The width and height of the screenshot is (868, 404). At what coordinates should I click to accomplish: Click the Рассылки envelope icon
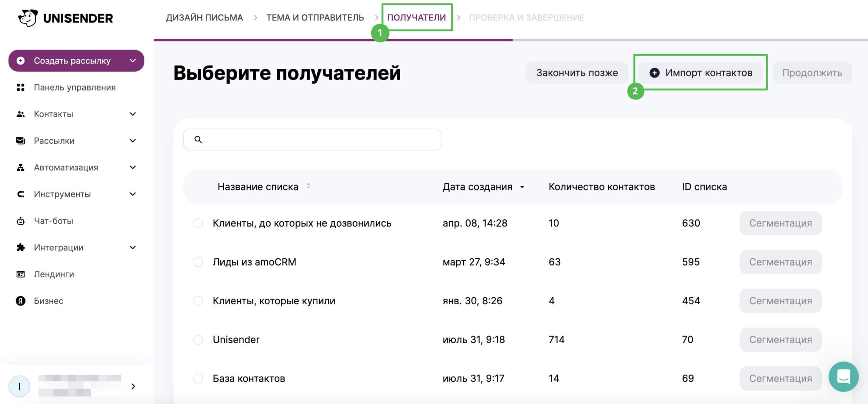tap(21, 140)
